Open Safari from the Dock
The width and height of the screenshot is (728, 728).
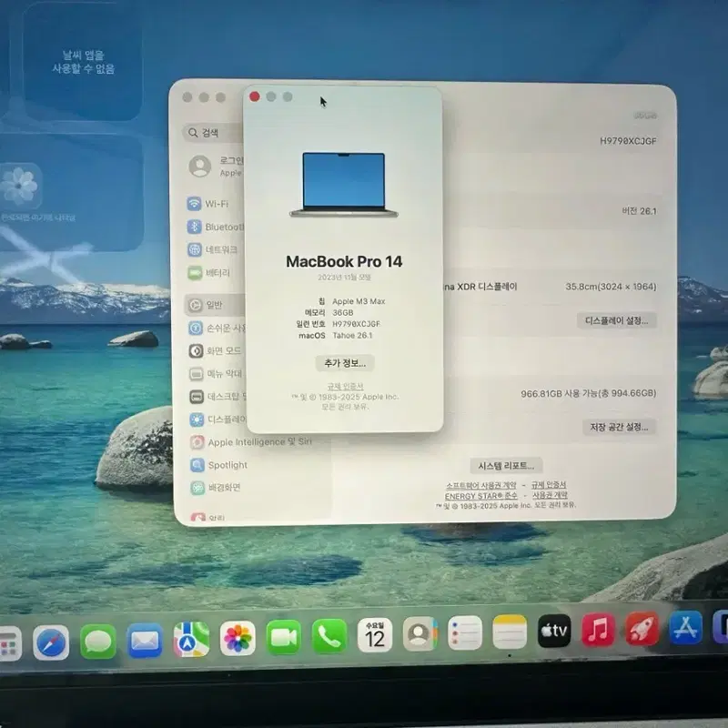point(51,642)
